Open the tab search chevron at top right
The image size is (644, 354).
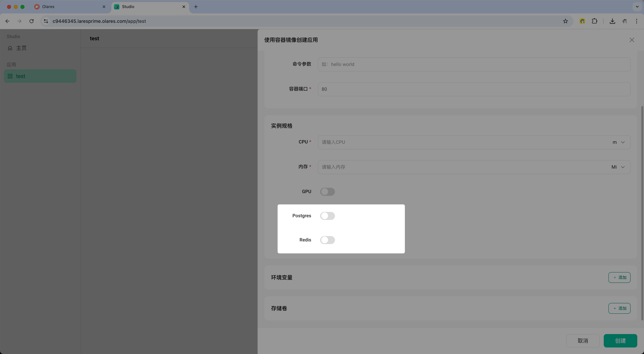(x=637, y=7)
